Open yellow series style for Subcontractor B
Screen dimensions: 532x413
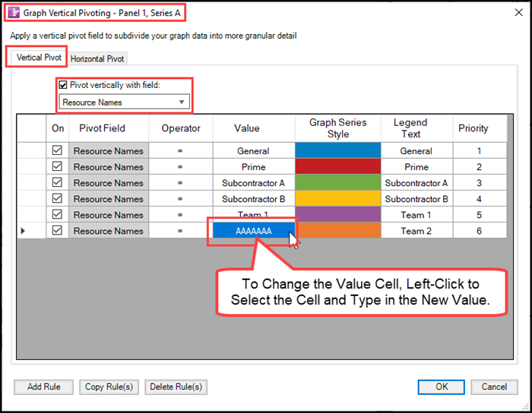pyautogui.click(x=338, y=198)
